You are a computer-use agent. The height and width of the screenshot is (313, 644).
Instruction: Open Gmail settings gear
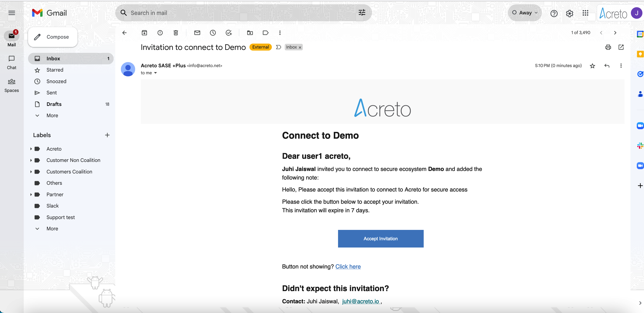coord(569,13)
